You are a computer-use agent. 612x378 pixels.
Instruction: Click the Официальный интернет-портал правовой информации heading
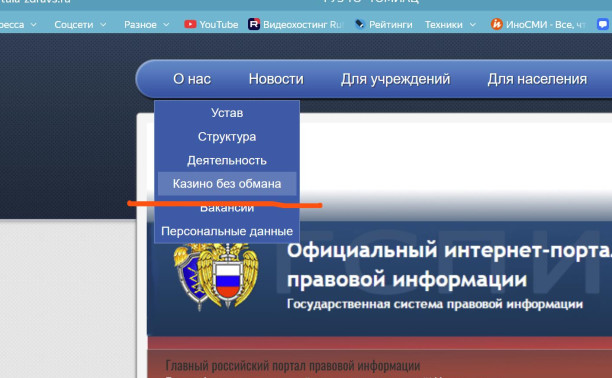coord(449,265)
